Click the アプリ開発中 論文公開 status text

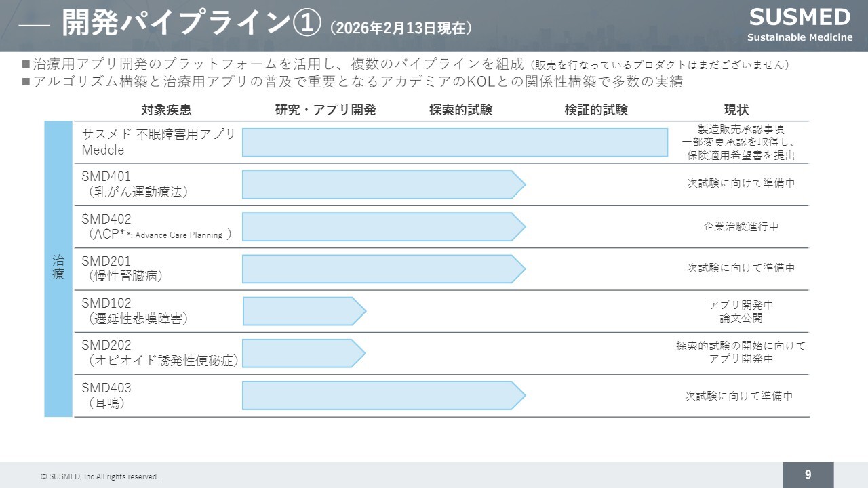click(741, 311)
